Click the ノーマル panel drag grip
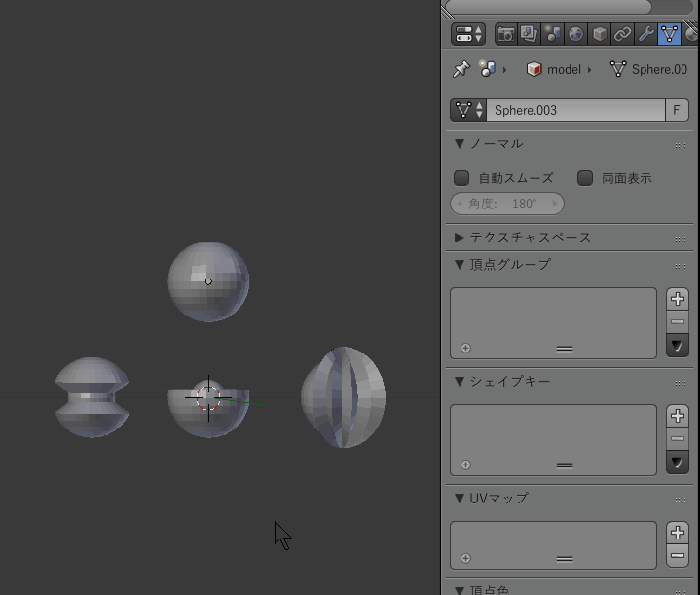700x595 pixels. click(x=681, y=146)
